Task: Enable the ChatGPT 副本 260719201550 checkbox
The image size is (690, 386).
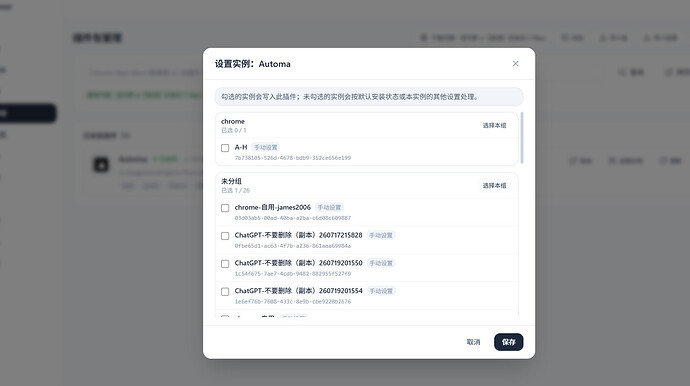Action: click(x=225, y=264)
